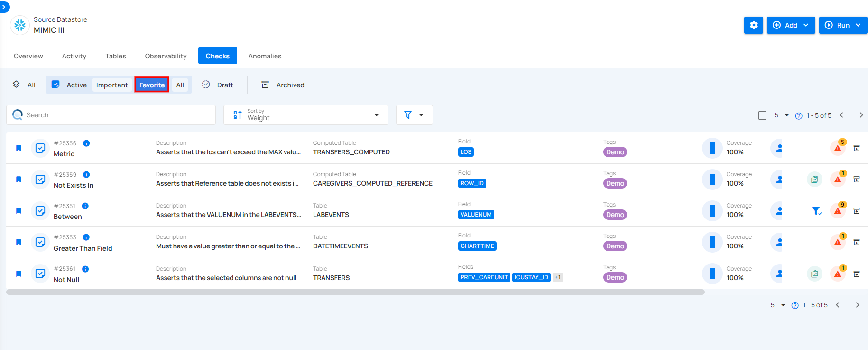Select check #25351 Between checkbox
The image size is (868, 350).
(40, 210)
